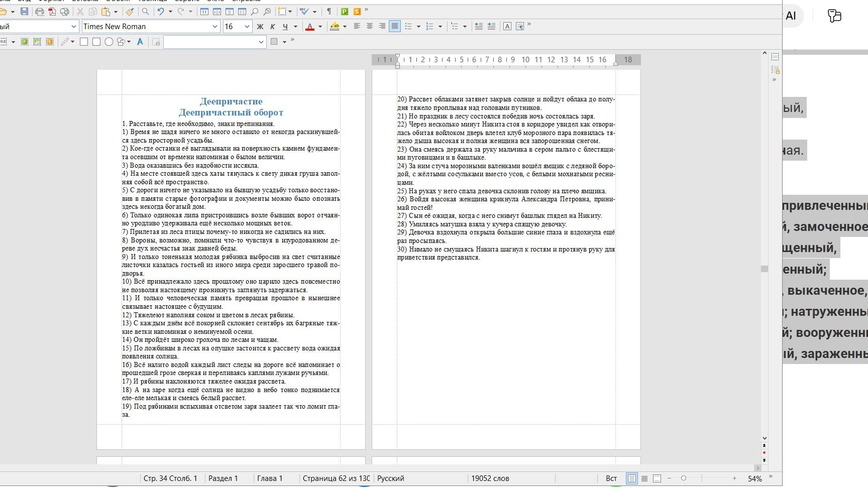This screenshot has width=868, height=488.
Task: Expand the paste options arrow
Action: pyautogui.click(x=116, y=12)
